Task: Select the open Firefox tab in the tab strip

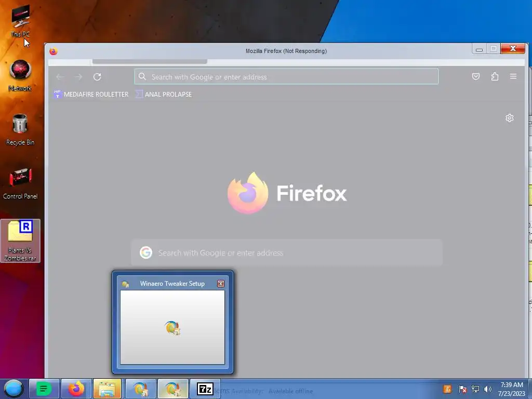Action: [x=150, y=61]
